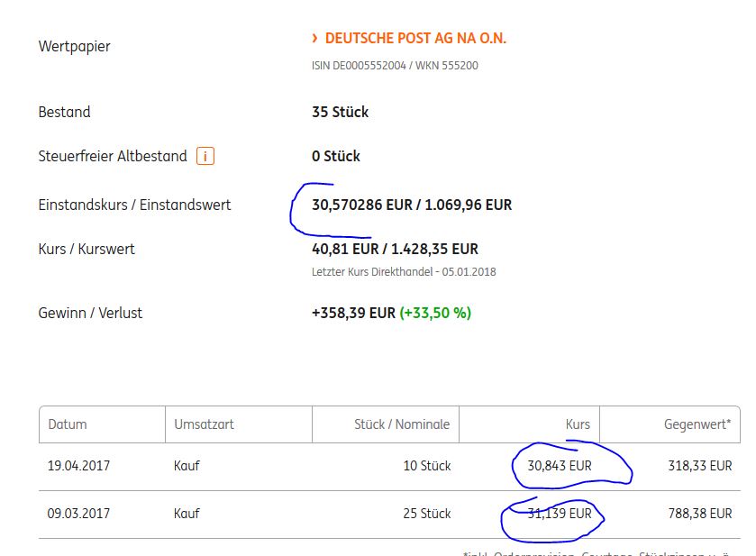Click the Kurswert 40,81 EUR value

pos(345,249)
